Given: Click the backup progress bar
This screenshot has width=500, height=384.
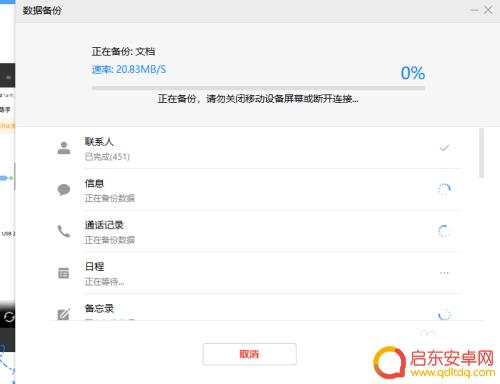Looking at the screenshot, I should (x=258, y=88).
